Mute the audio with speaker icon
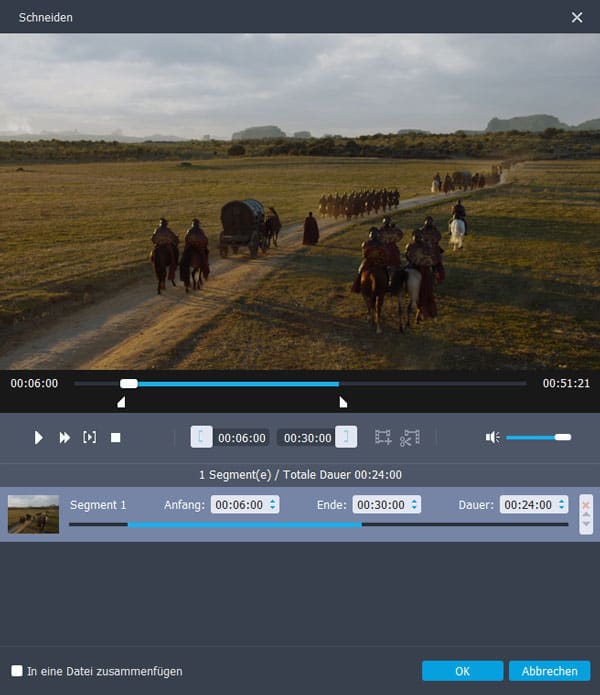Viewport: 600px width, 695px height. point(492,437)
